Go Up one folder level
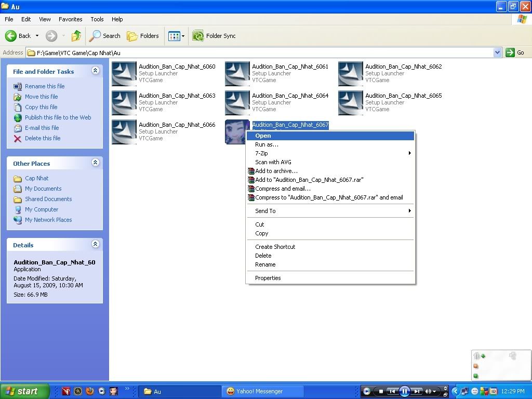This screenshot has width=532, height=399. point(76,36)
